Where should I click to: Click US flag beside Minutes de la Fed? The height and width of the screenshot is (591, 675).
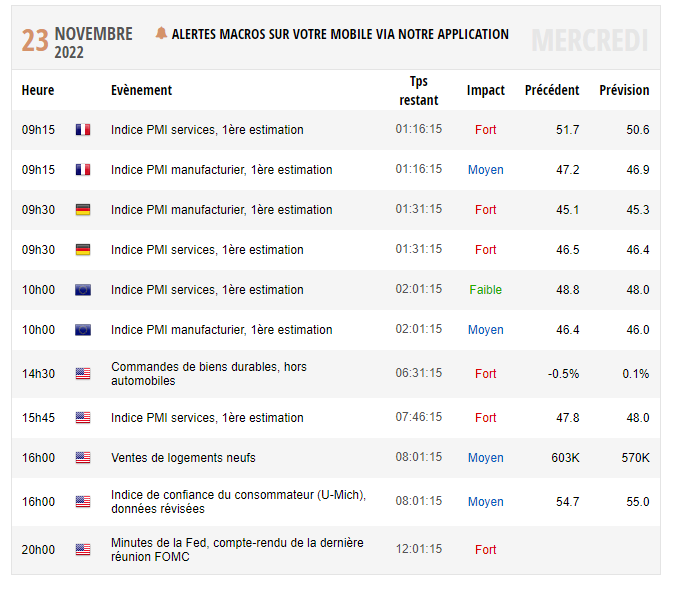point(82,550)
